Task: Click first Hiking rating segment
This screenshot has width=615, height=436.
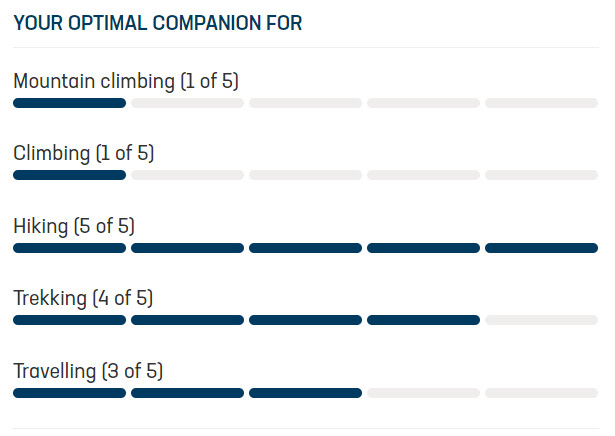Action: [69, 248]
